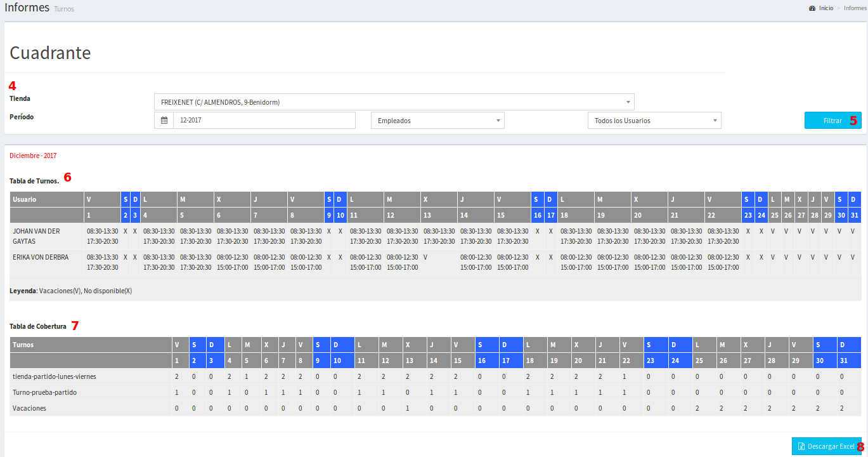Open the Empleados dropdown

point(437,121)
